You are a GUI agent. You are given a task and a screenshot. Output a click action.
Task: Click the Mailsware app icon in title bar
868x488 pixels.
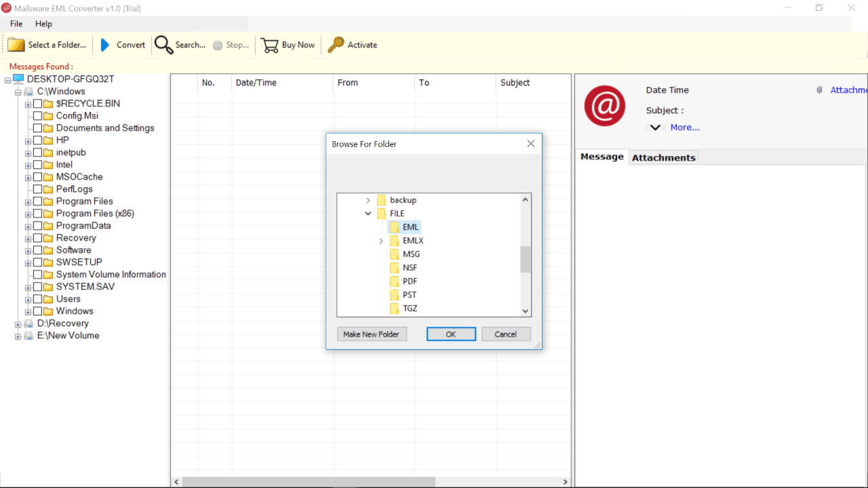[x=7, y=7]
